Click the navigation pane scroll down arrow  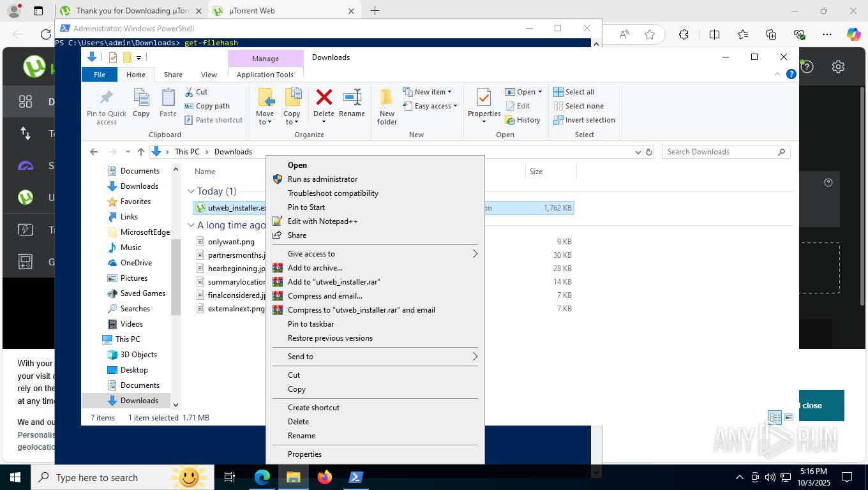[x=176, y=405]
